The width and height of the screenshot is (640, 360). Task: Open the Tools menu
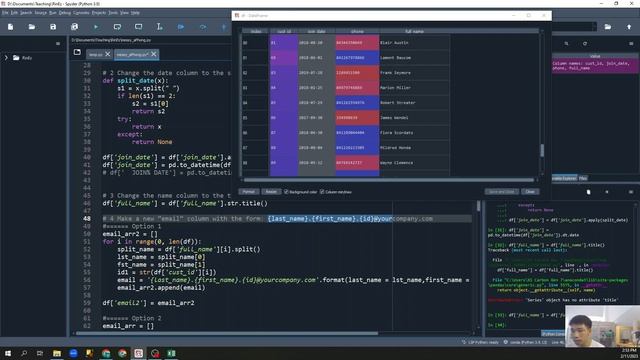[x=113, y=13]
